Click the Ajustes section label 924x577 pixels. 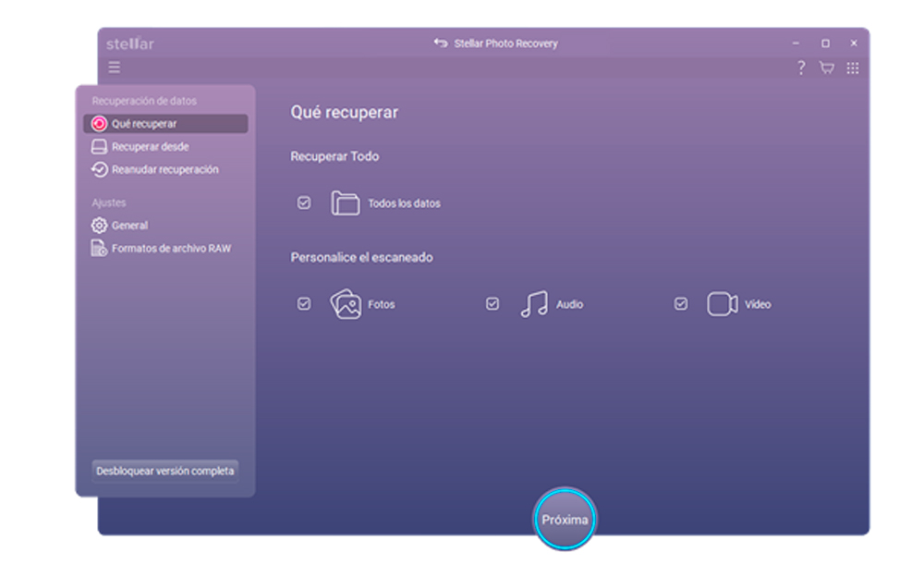108,203
